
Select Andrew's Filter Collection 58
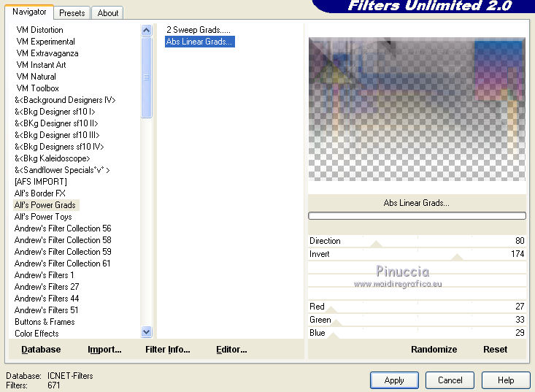point(63,240)
